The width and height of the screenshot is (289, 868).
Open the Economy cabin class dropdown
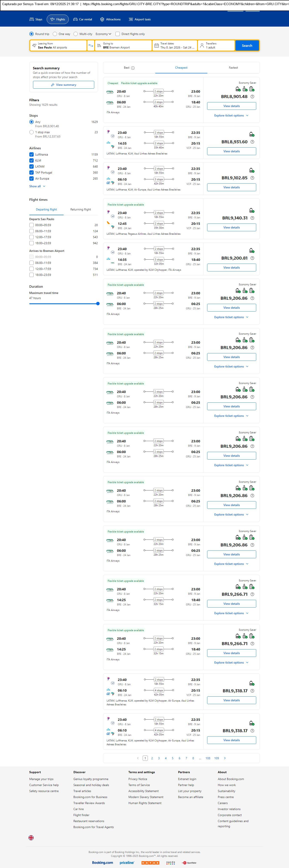[103, 34]
